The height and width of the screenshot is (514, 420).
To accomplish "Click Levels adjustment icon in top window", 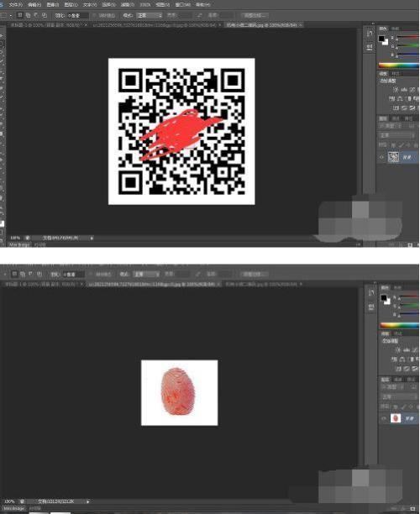I will tap(404, 90).
